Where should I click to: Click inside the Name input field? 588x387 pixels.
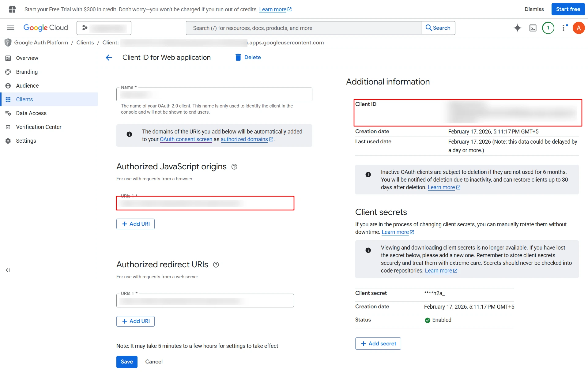coord(214,94)
